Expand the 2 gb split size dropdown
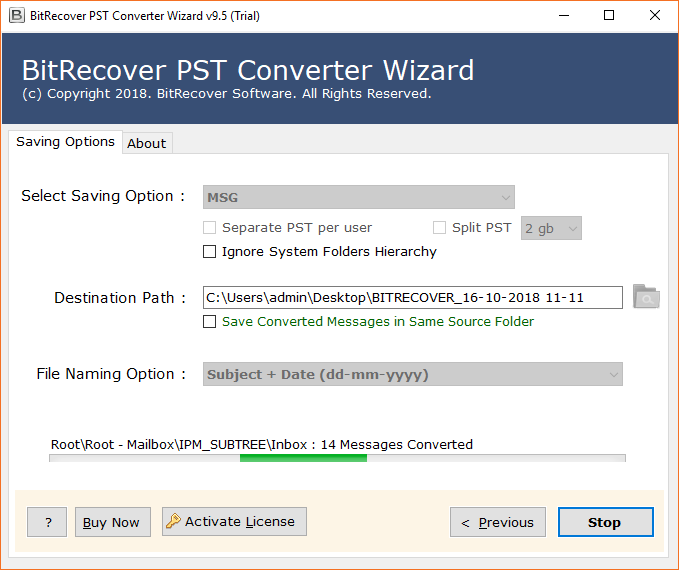Image resolution: width=679 pixels, height=570 pixels. [551, 228]
